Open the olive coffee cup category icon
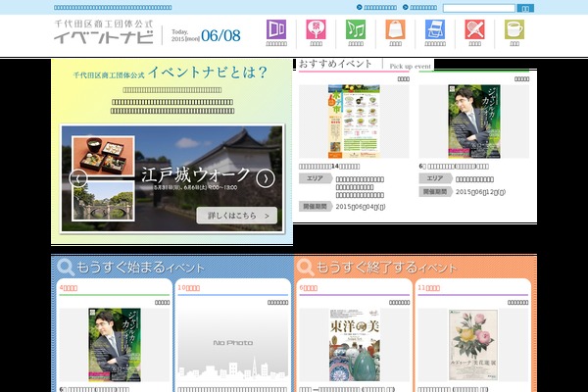This screenshot has height=392, width=588. [514, 29]
